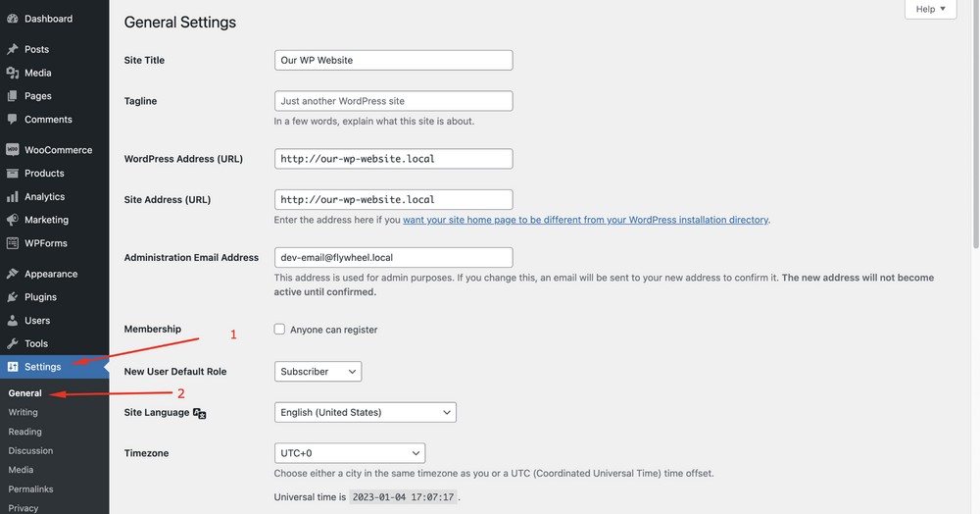The width and height of the screenshot is (980, 514).
Task: Click the Comments bubble icon
Action: click(12, 120)
